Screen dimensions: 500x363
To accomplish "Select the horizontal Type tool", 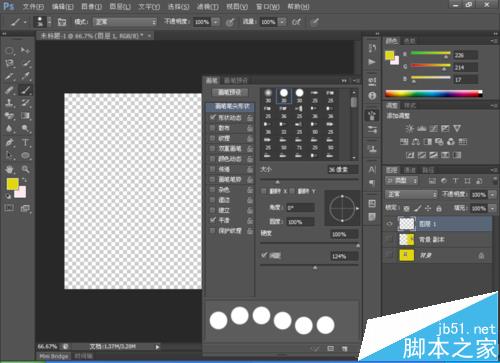I will tap(25, 143).
